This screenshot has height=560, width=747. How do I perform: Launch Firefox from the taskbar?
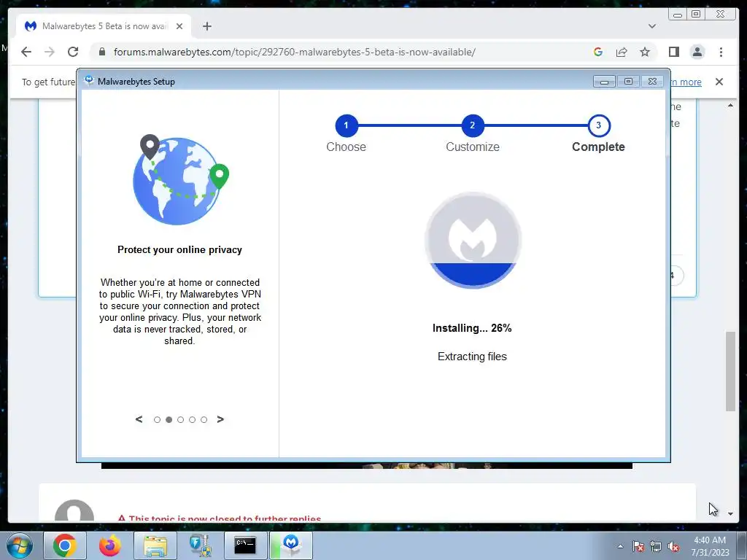tap(110, 545)
